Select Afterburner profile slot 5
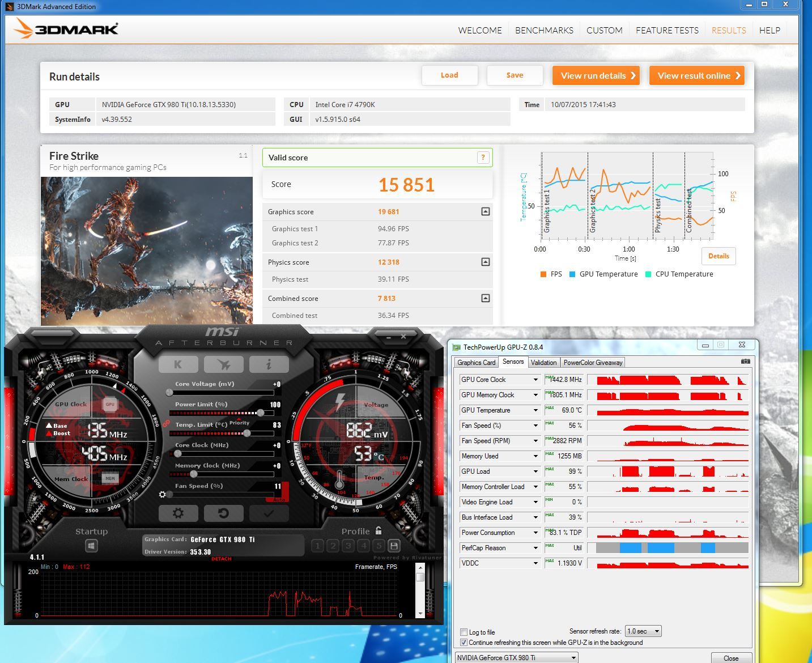The width and height of the screenshot is (812, 663). click(x=379, y=546)
